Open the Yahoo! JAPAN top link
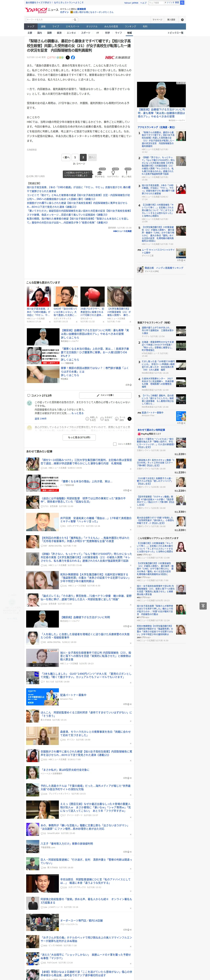Viewport: 210px width, 980px height. coord(131,3)
